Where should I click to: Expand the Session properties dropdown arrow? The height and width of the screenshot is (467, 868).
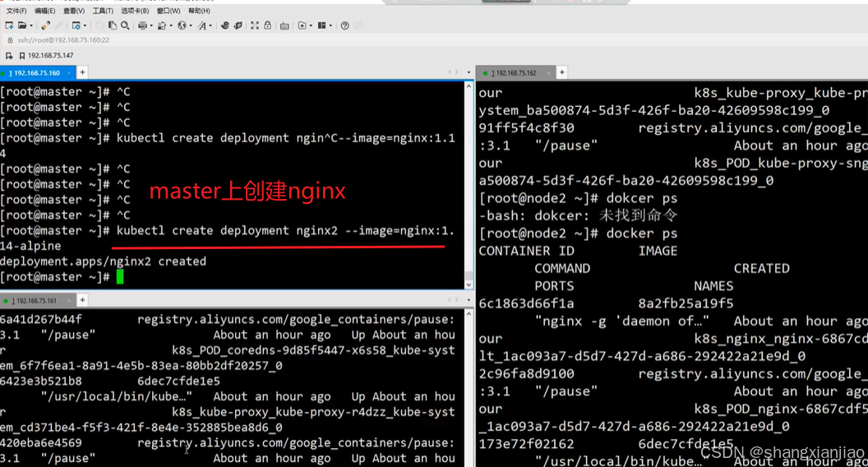85,25
